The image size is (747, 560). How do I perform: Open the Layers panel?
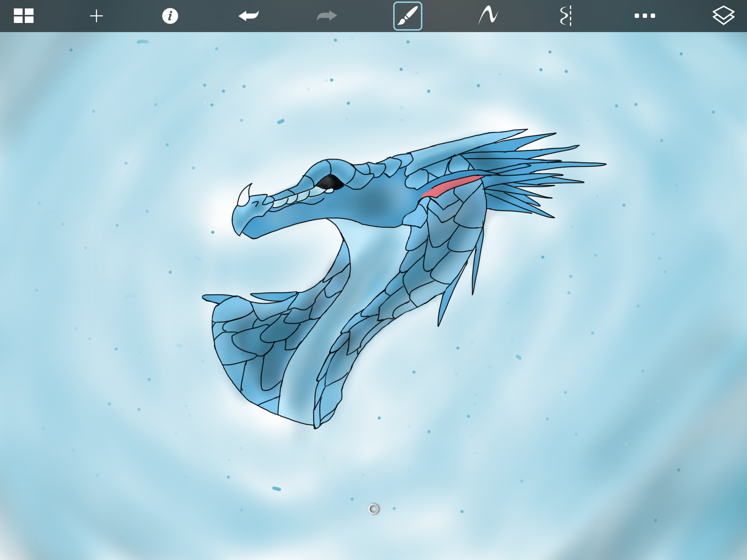723,16
